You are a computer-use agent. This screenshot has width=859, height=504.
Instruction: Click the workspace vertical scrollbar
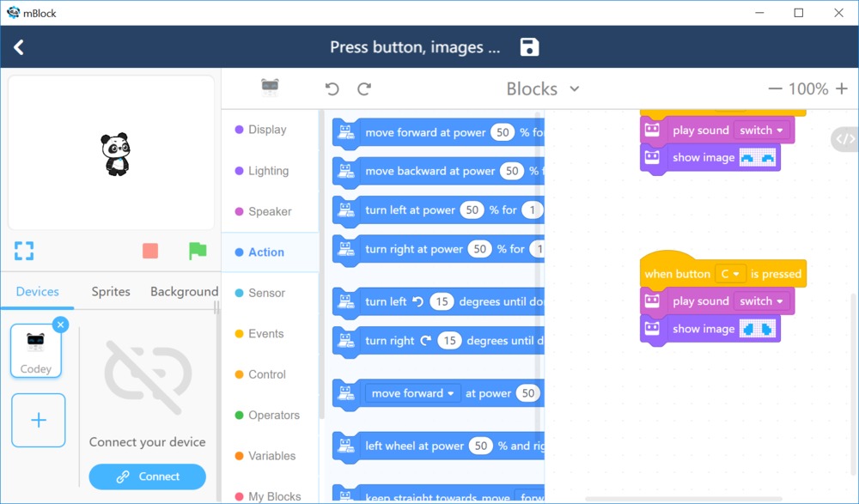[852, 384]
